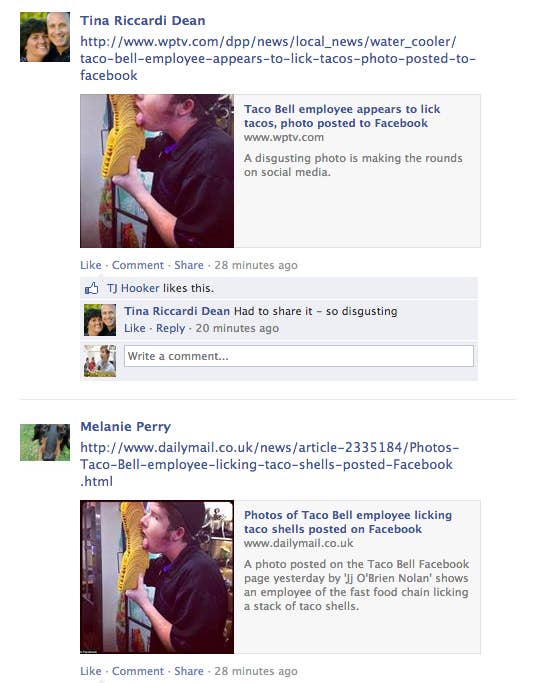
Task: Share Tina's wptv link post
Action: (x=189, y=265)
